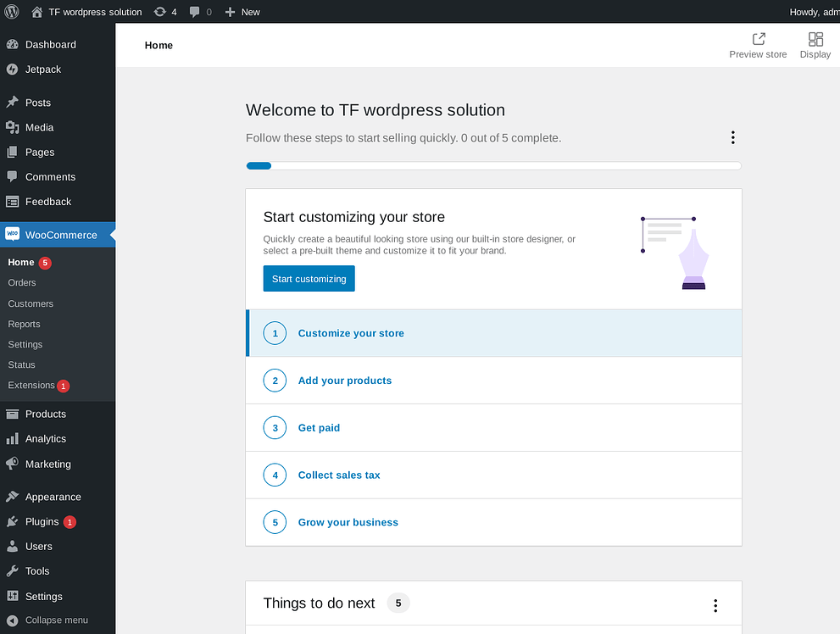The image size is (840, 634).
Task: Open the updates icon in admin bar
Action: 160,12
